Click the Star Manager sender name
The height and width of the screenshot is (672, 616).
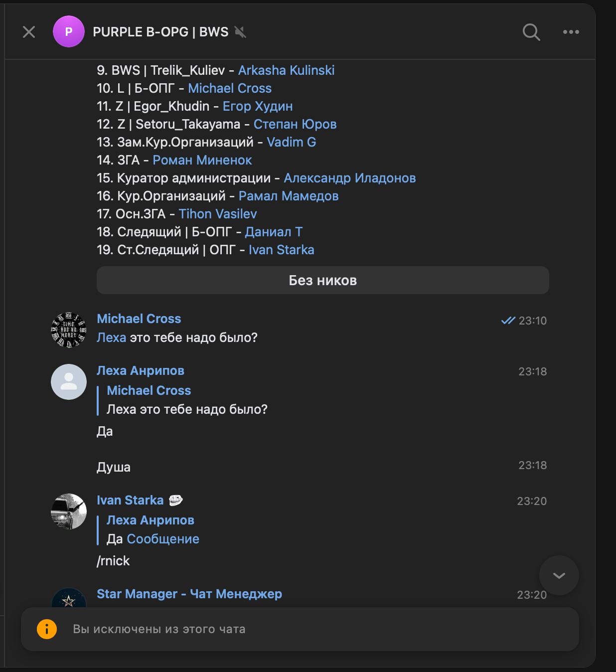click(x=189, y=594)
